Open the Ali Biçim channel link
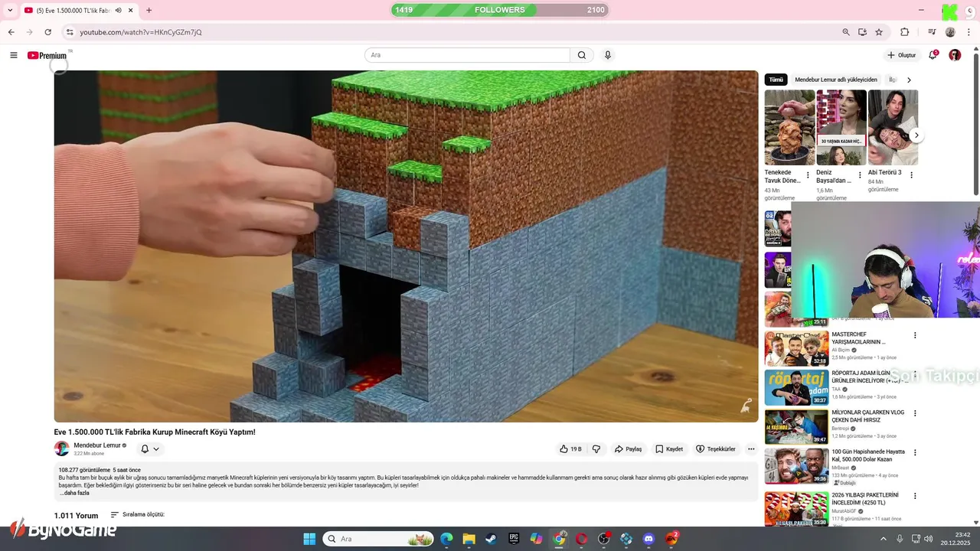The image size is (980, 551). coord(841,350)
